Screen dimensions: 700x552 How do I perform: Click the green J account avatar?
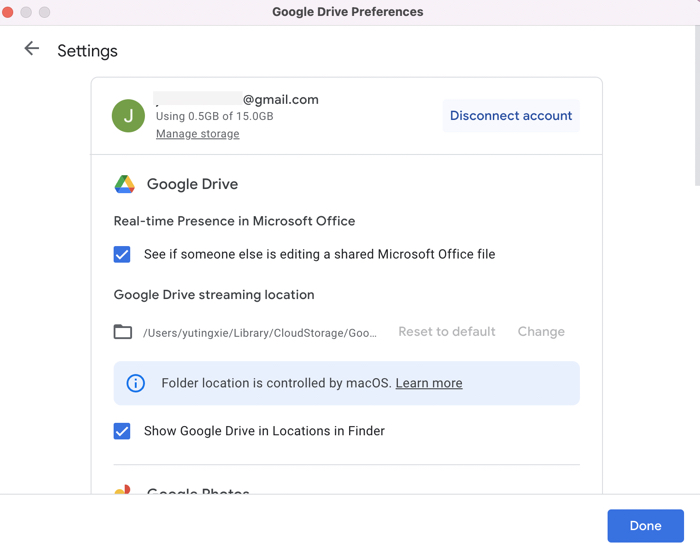click(x=128, y=116)
